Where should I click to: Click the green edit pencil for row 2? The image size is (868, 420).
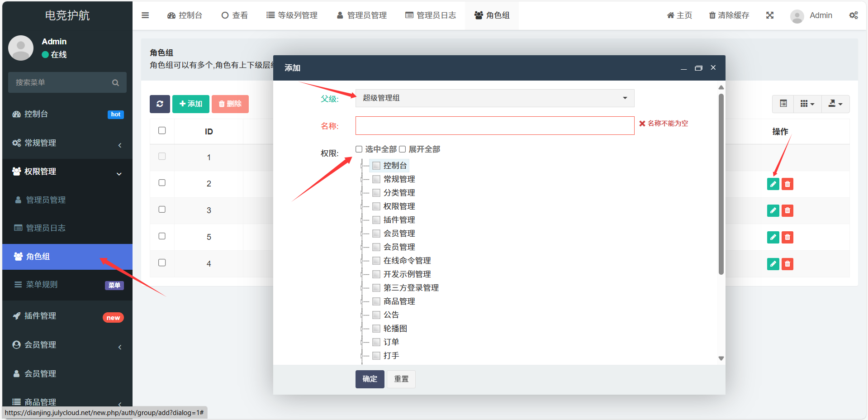click(x=773, y=184)
